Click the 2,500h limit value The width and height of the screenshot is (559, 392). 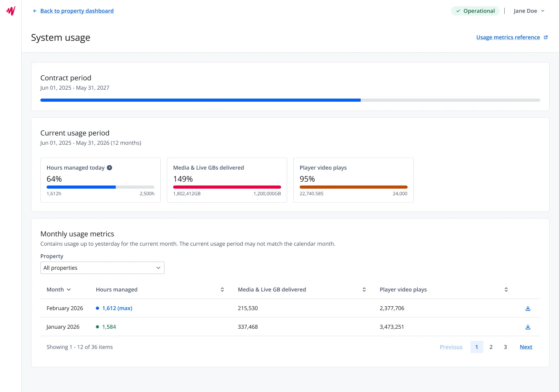coord(147,194)
